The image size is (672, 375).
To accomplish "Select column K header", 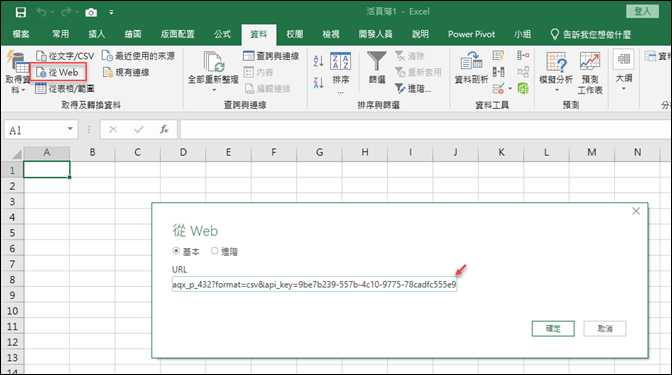I will point(501,153).
